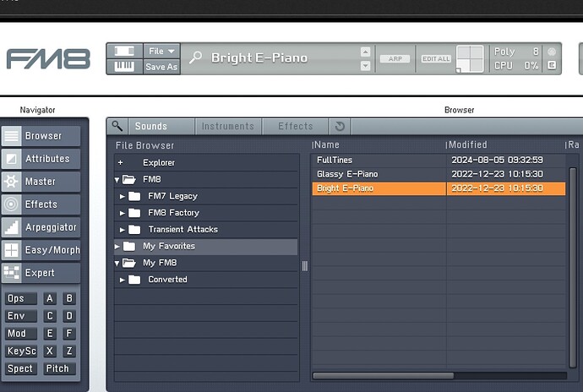
Task: Click the FM8 logo
Action: pos(48,59)
